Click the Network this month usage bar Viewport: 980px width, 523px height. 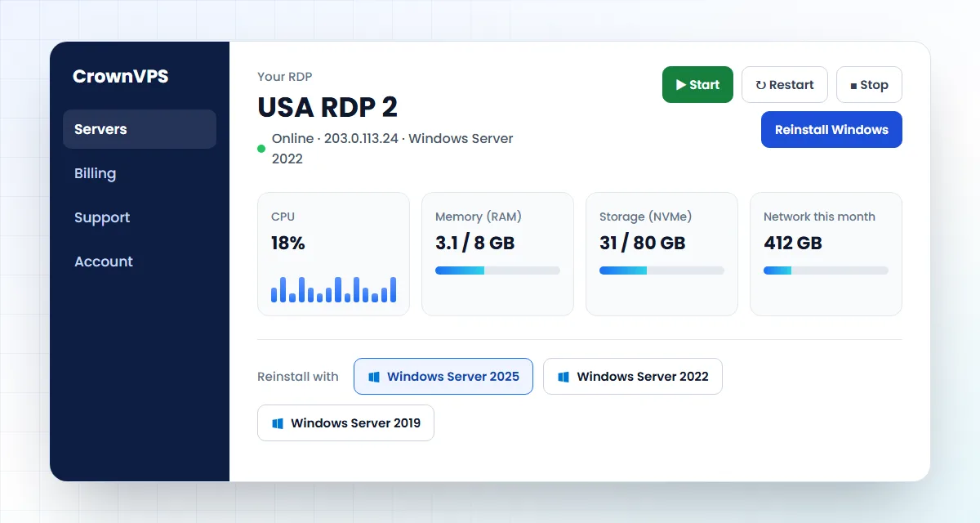tap(826, 270)
